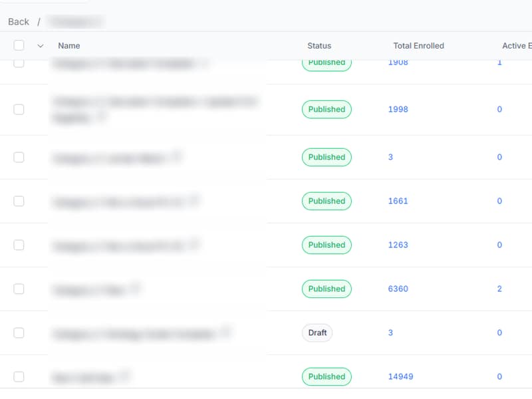Click Published badge in the 1263 row
Screen dimensions: 532x399
coord(327,245)
